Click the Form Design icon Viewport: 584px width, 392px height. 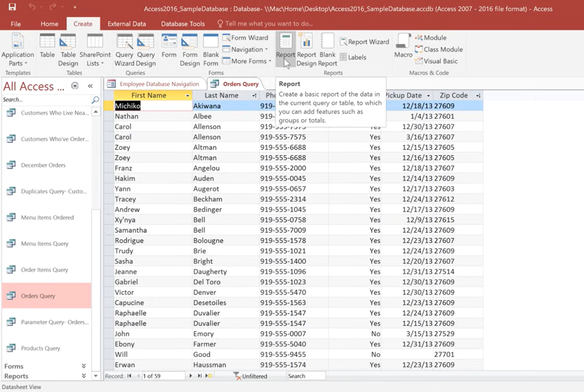190,50
